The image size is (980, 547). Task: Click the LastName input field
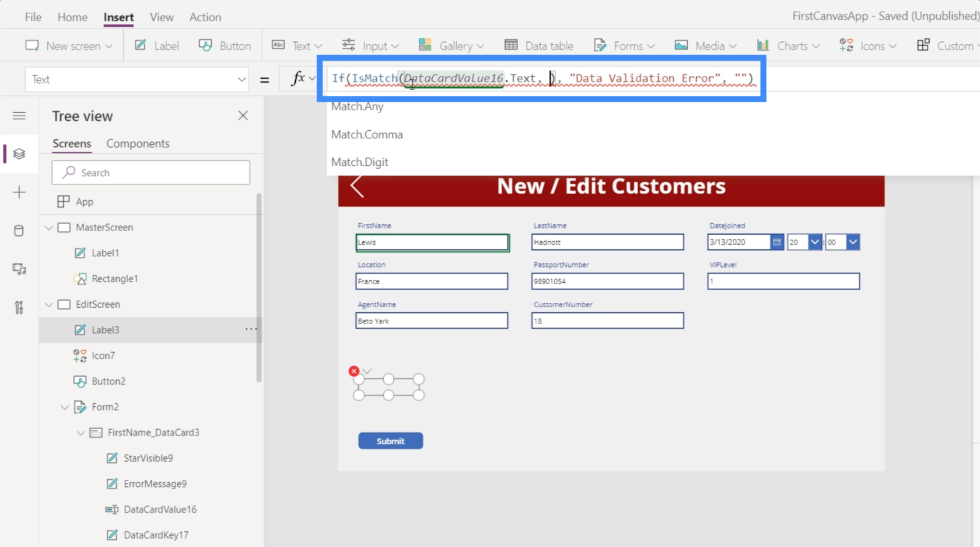point(607,242)
